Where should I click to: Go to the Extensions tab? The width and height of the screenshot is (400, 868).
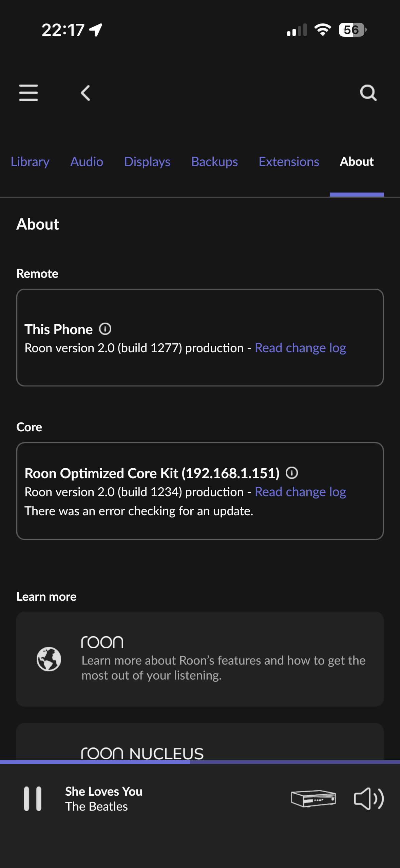(x=289, y=162)
